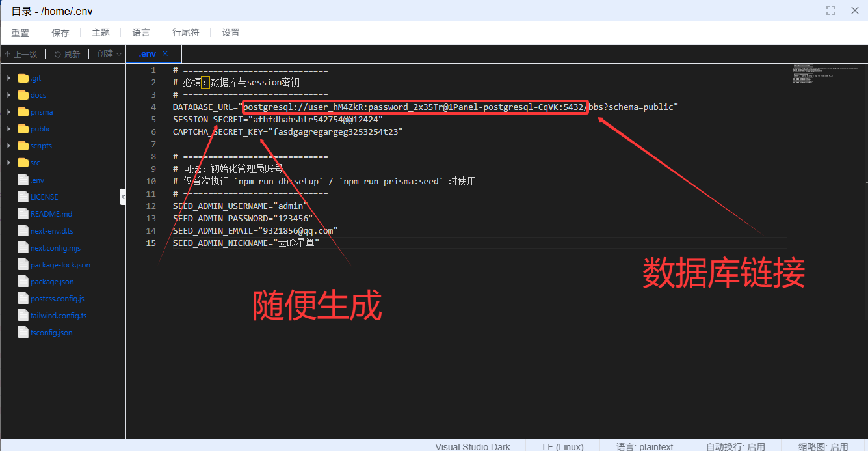Click the Reset button in toolbar

(20, 33)
